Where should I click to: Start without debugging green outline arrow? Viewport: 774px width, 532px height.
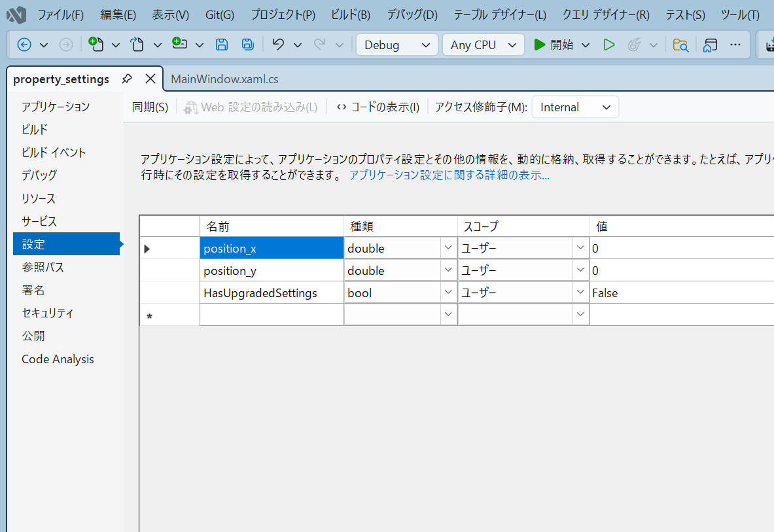(x=609, y=45)
